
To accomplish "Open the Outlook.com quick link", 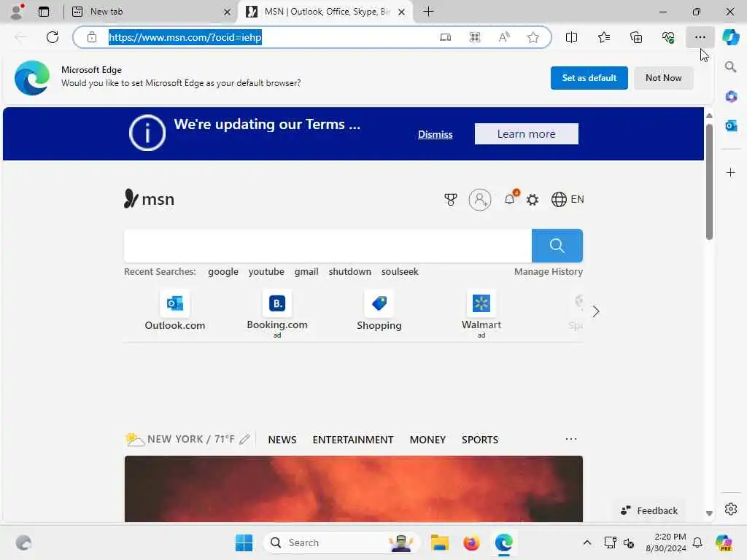I will tap(175, 311).
